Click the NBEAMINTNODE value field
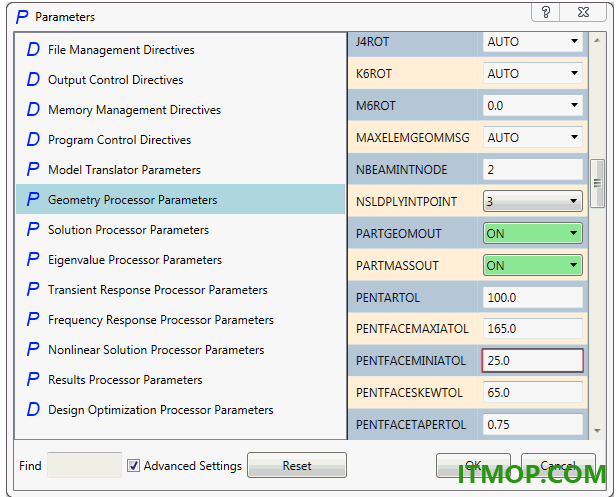The width and height of the screenshot is (616, 497). 533,170
